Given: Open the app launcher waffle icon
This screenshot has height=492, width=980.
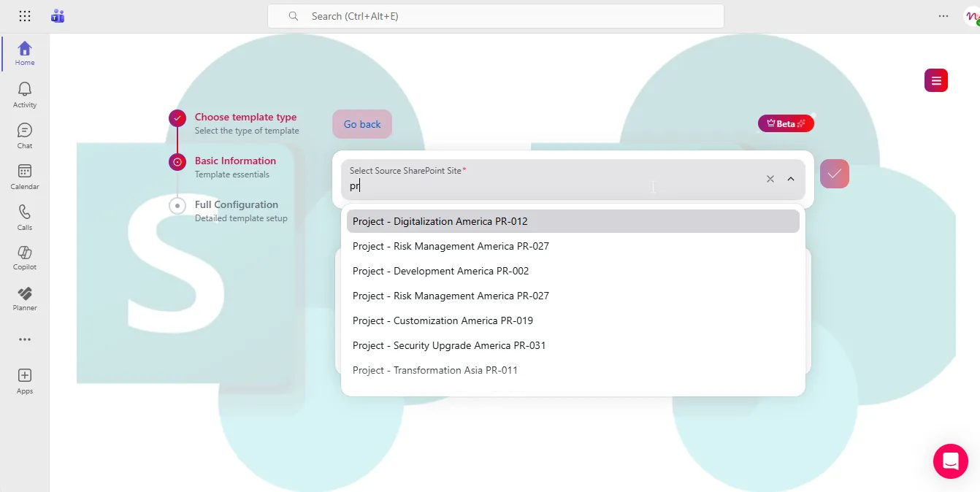Looking at the screenshot, I should (25, 16).
